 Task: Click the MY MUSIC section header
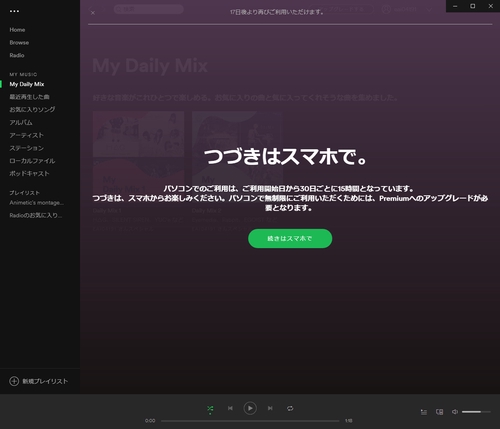pyautogui.click(x=23, y=74)
